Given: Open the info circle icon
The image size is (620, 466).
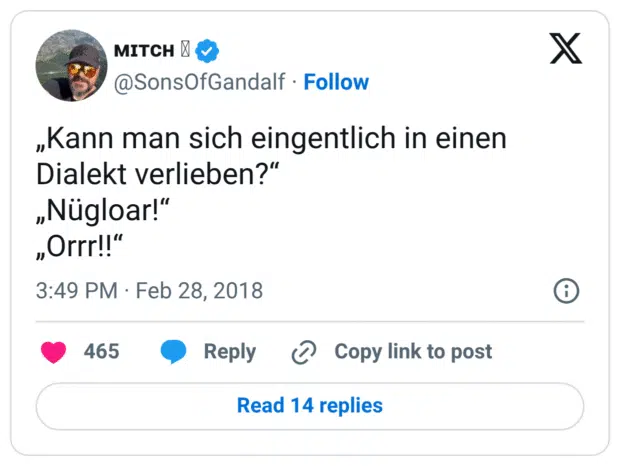Looking at the screenshot, I should click(566, 291).
